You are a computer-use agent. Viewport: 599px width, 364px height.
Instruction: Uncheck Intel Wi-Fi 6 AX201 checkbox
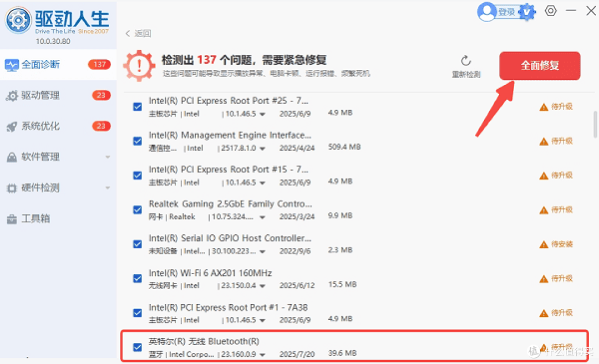click(x=138, y=278)
